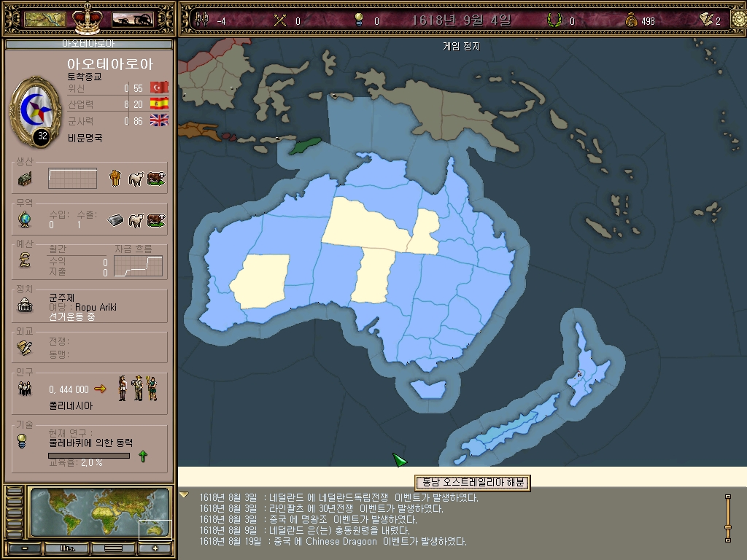The height and width of the screenshot is (560, 747).
Task: Select the Tasmania island province
Action: click(x=427, y=388)
